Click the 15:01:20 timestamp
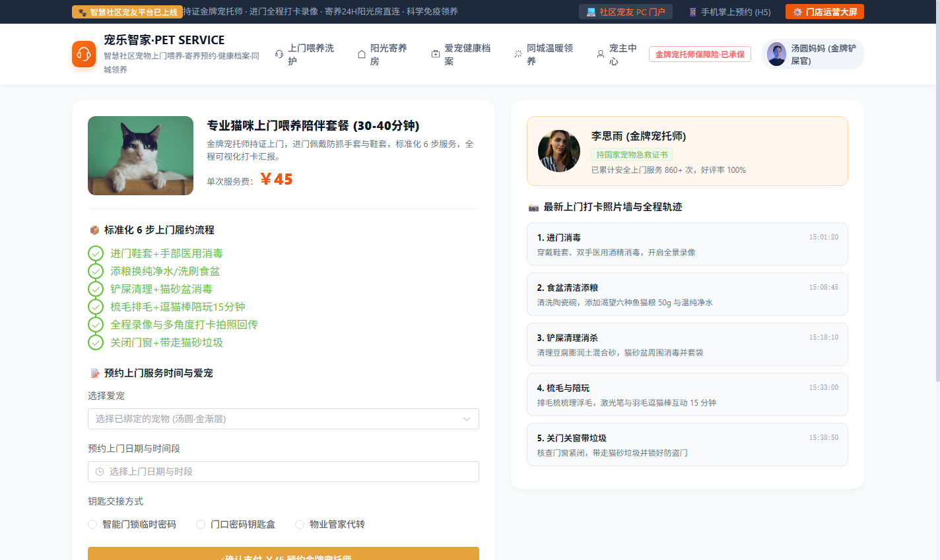The width and height of the screenshot is (940, 560). (824, 237)
